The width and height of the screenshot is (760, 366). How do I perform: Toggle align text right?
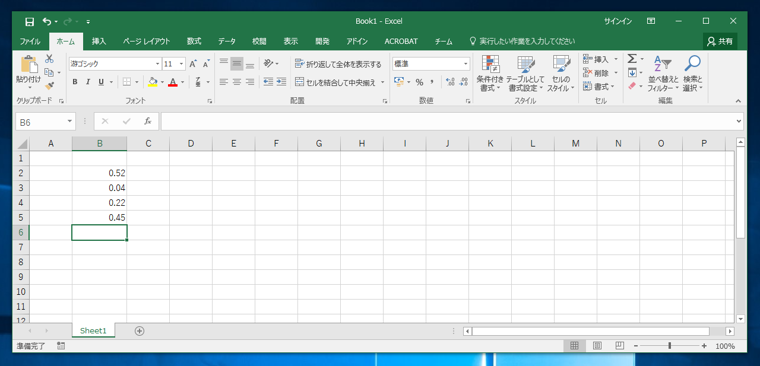(250, 82)
